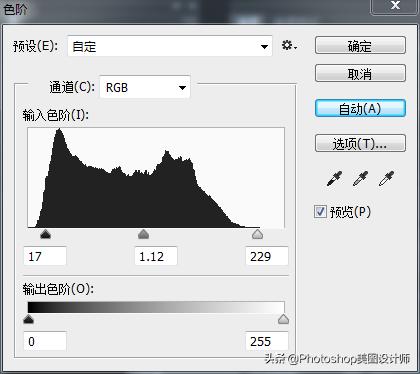Confirm with the 确定 button
Viewport: 420px width, 374px height.
(360, 45)
